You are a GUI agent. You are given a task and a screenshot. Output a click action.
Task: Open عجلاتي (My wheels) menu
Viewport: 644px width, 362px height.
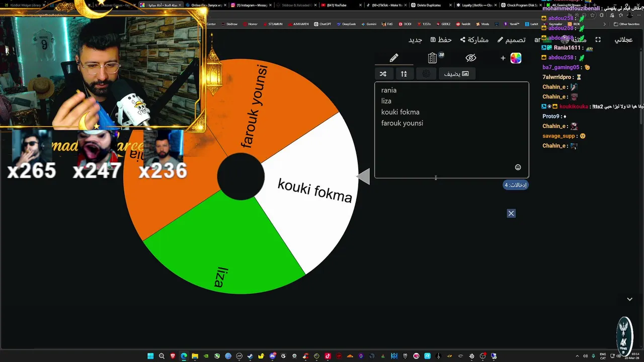tap(623, 40)
